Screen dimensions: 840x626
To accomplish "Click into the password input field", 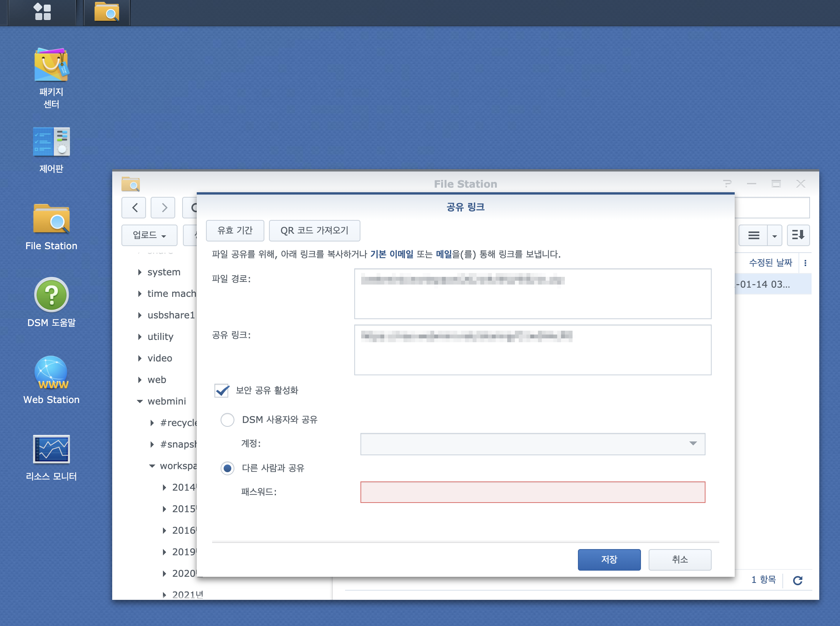I will pos(533,492).
